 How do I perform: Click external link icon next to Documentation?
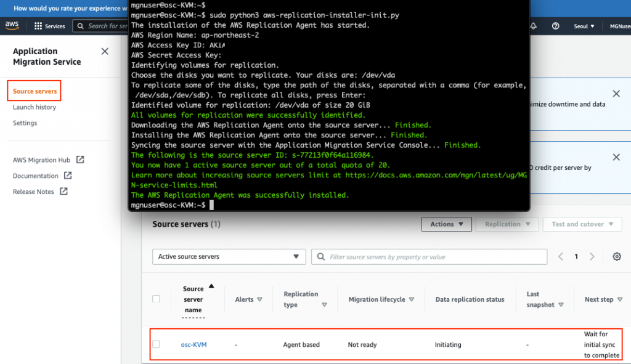click(x=68, y=176)
